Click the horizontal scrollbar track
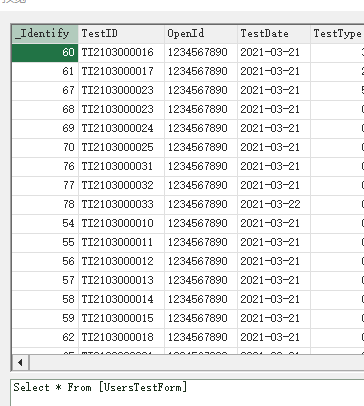This screenshot has width=364, height=406. pos(197,362)
